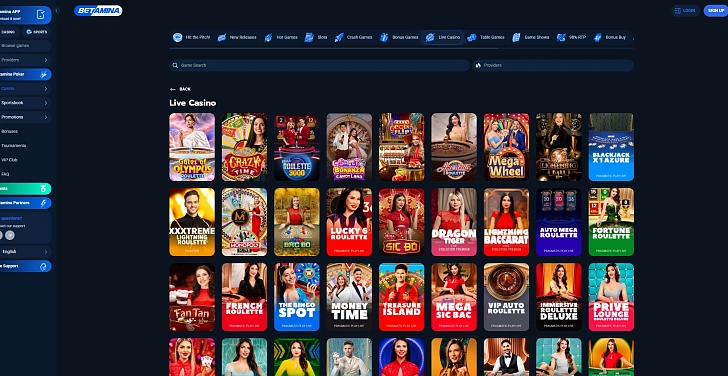Click the Hot Games flame icon
728x376 pixels.
coord(268,37)
